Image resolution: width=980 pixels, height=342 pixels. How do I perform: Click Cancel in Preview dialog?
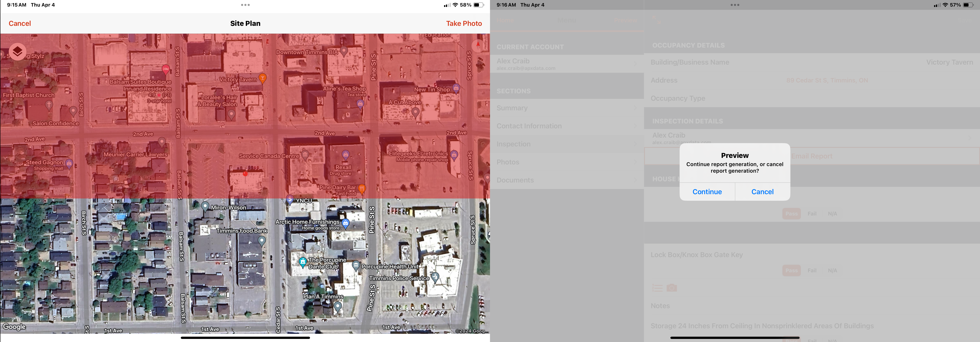click(762, 192)
